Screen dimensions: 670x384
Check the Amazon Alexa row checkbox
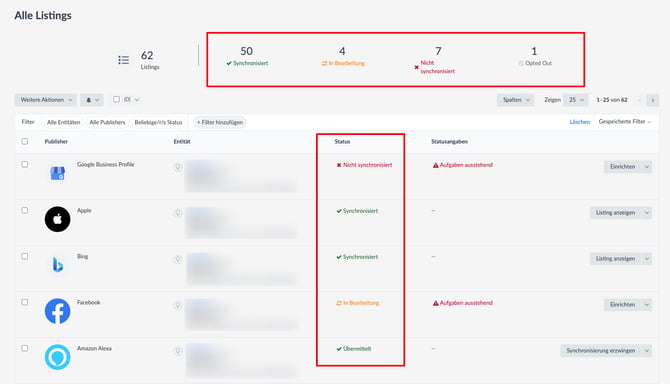pos(25,349)
